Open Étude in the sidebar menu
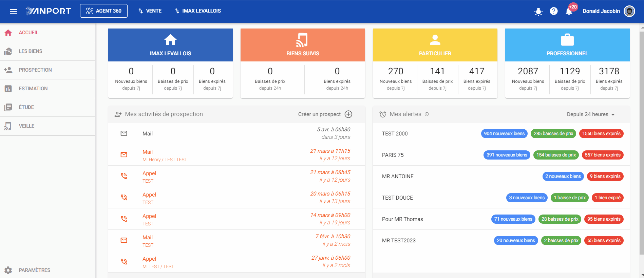Viewport: 644px width, 278px height. [48, 107]
